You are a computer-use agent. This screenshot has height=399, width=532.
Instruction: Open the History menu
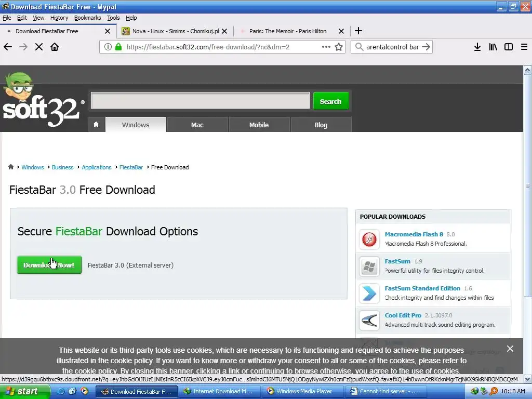pyautogui.click(x=59, y=18)
